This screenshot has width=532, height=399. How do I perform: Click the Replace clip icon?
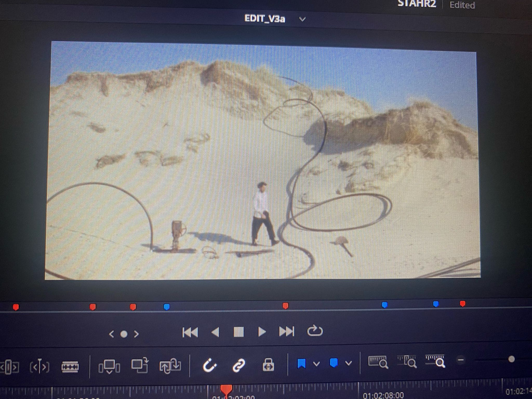170,366
